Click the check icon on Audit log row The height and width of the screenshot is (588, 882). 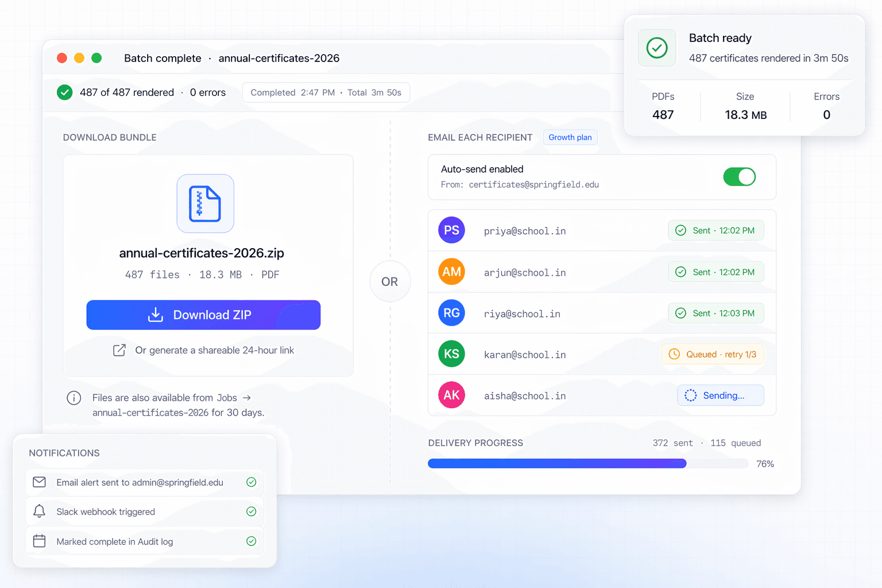(x=252, y=541)
